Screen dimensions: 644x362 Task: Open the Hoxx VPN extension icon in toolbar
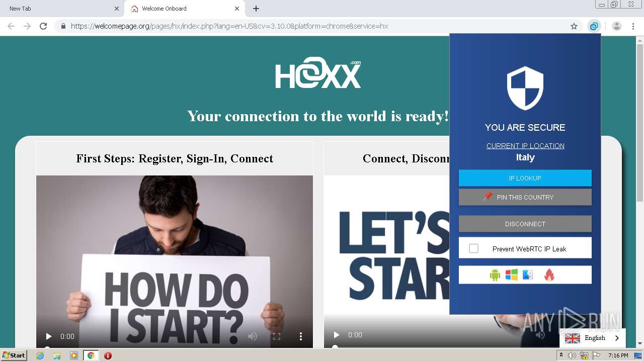594,26
